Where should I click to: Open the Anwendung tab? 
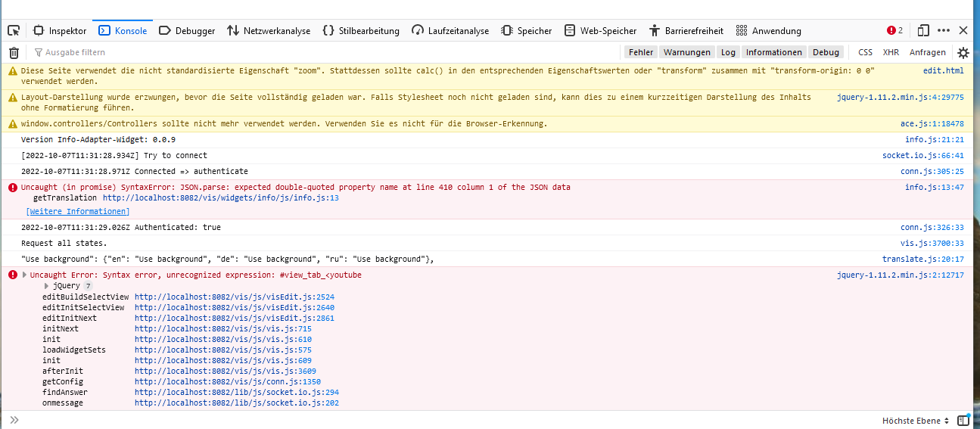769,31
